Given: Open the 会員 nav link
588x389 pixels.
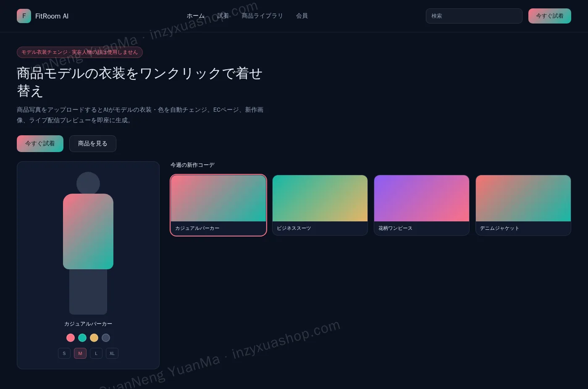Looking at the screenshot, I should [302, 16].
